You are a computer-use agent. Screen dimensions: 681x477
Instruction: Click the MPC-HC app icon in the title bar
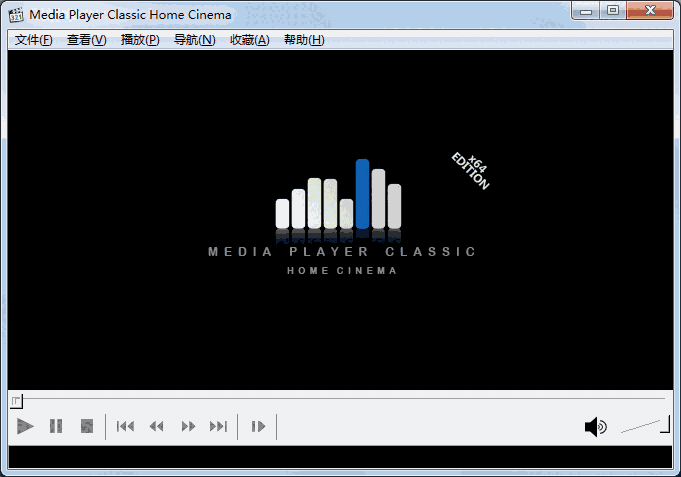pyautogui.click(x=16, y=15)
